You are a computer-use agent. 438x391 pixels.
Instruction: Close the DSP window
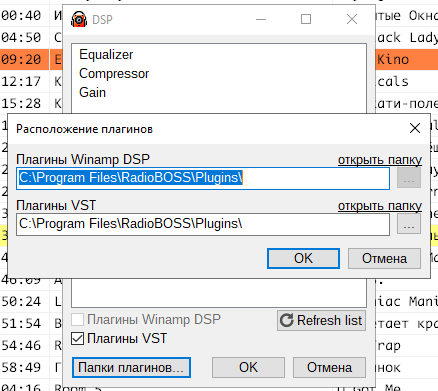(x=352, y=19)
